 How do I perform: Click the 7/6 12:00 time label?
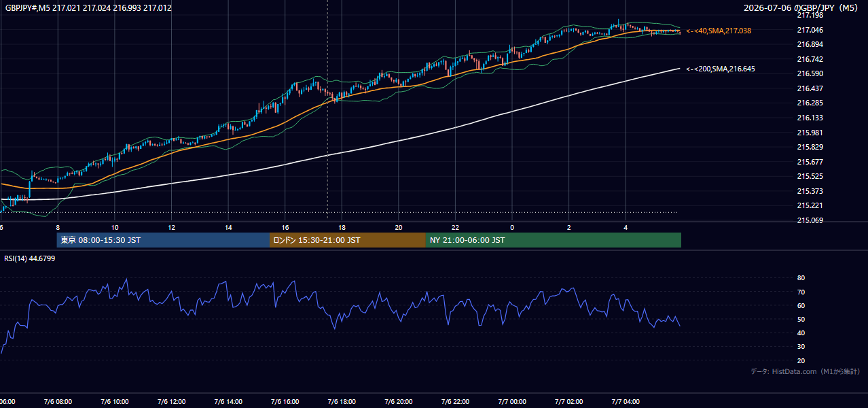pyautogui.click(x=171, y=402)
